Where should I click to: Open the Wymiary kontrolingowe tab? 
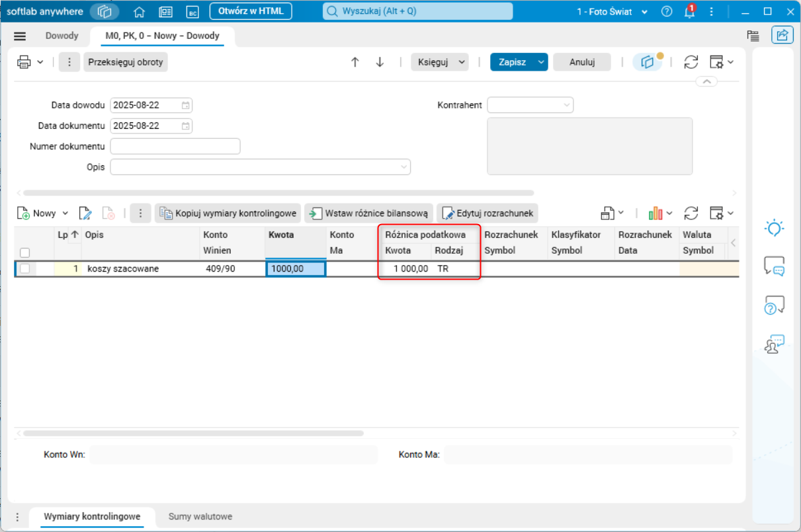(x=92, y=517)
